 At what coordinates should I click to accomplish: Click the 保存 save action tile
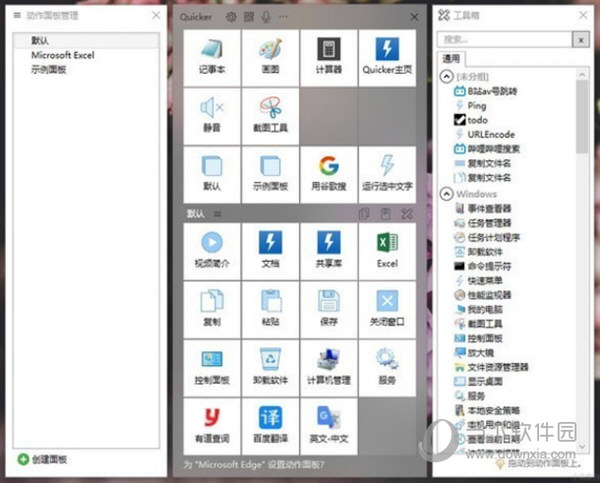tap(329, 310)
